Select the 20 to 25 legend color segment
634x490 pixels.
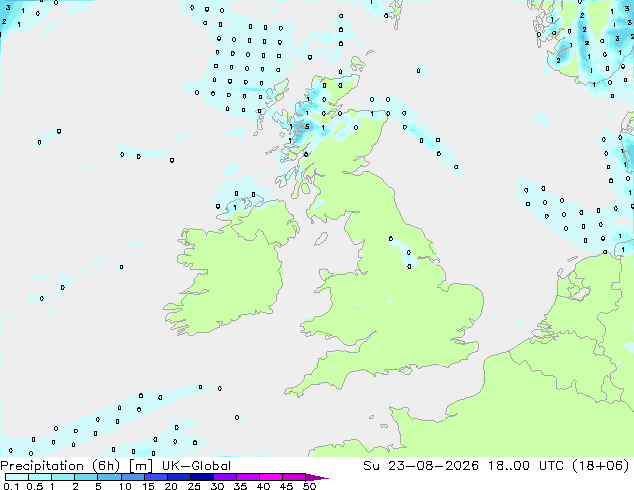coord(178,477)
